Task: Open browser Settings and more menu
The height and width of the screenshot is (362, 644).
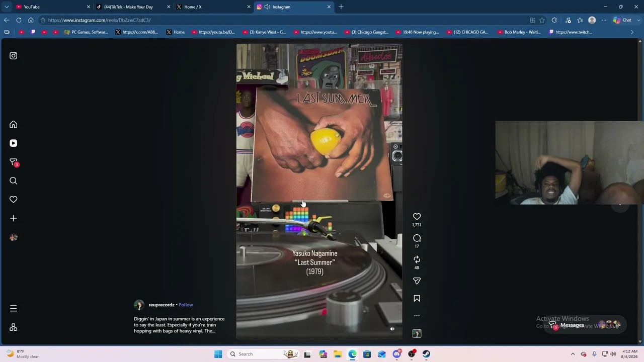Action: tap(604, 20)
